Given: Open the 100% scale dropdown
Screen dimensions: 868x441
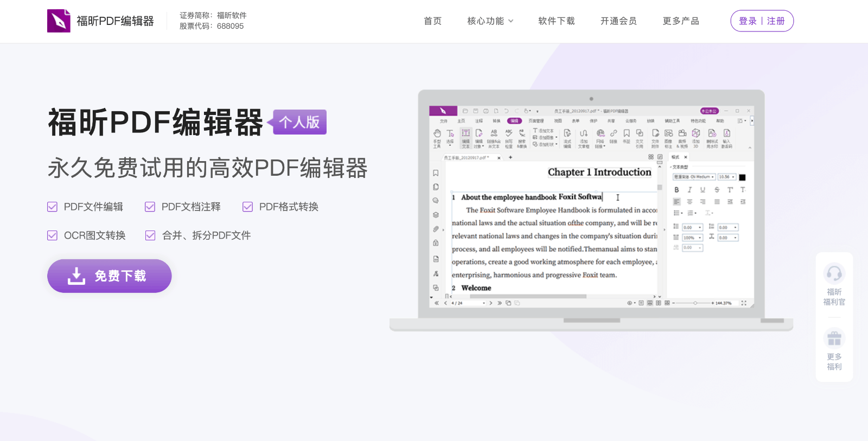Looking at the screenshot, I should coord(693,238).
